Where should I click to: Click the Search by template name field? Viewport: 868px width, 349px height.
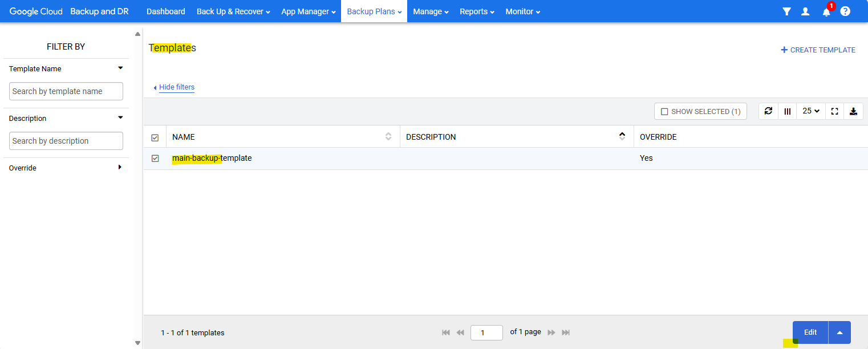click(66, 91)
